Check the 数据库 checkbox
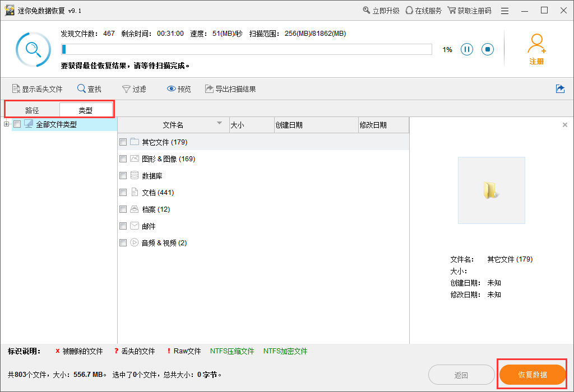Image resolution: width=574 pixels, height=392 pixels. 123,175
